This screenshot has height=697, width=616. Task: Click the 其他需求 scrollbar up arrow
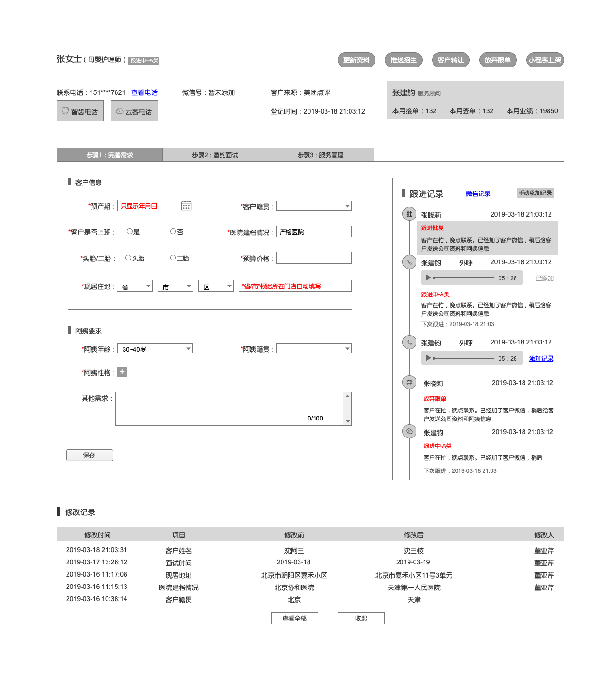348,396
